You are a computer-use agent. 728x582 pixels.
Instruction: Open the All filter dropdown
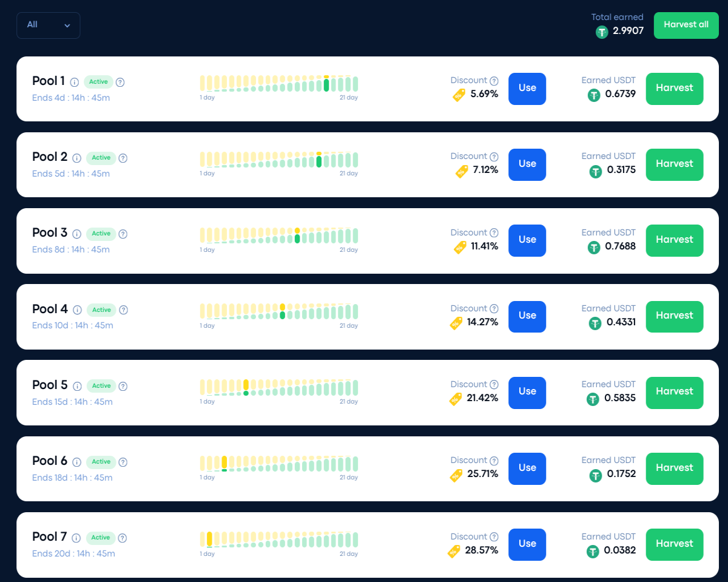(49, 25)
